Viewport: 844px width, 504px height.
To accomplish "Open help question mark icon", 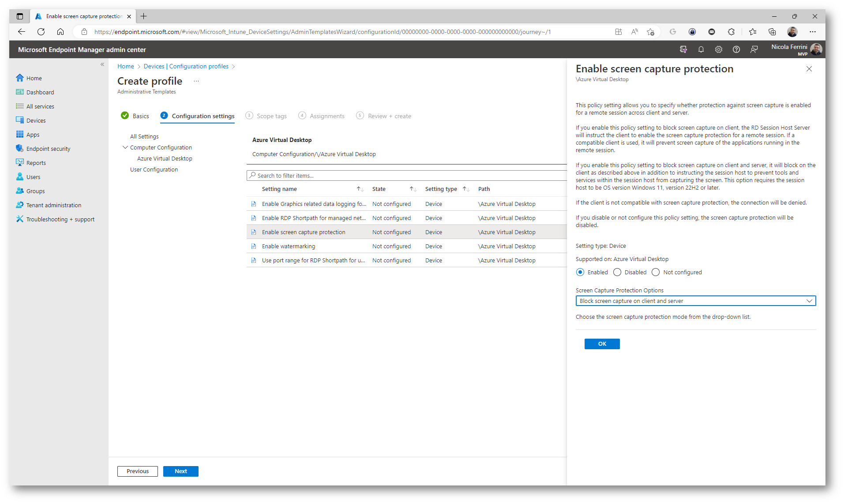I will point(736,49).
